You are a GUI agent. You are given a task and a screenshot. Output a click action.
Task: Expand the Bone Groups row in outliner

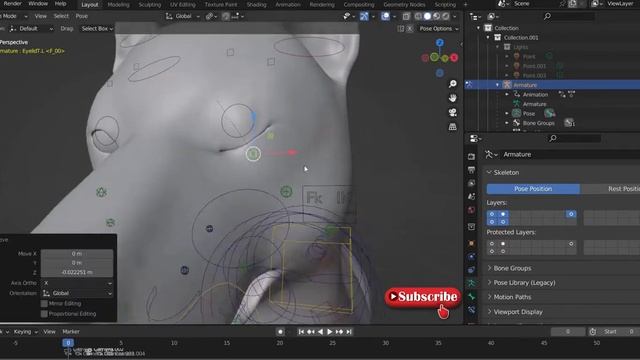coord(507,123)
